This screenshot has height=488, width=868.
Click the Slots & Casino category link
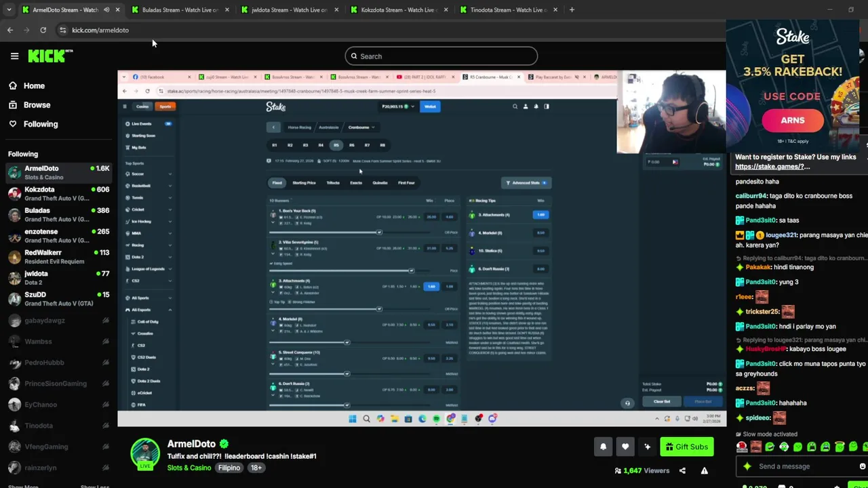(189, 468)
